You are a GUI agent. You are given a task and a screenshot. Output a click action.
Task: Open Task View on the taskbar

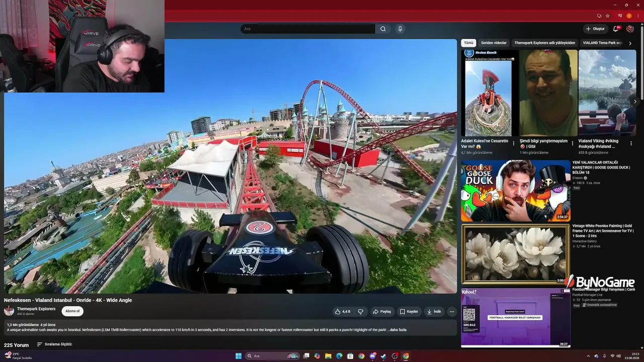pyautogui.click(x=306, y=356)
